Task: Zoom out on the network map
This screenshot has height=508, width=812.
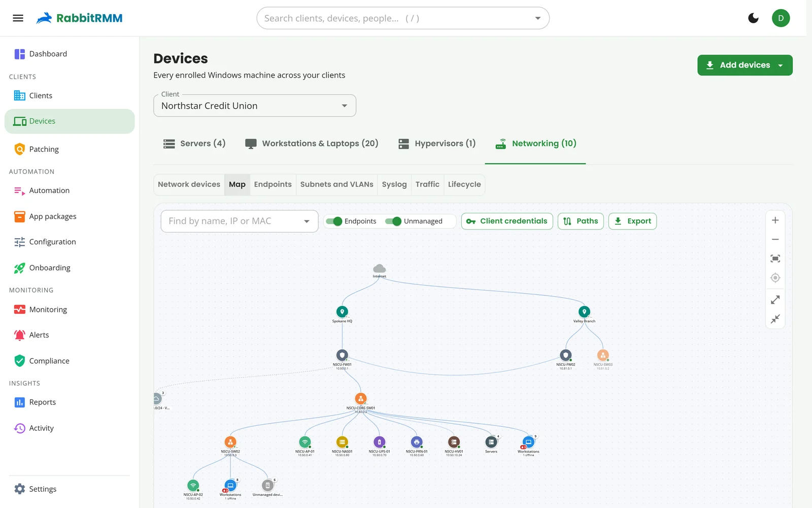Action: (775, 239)
